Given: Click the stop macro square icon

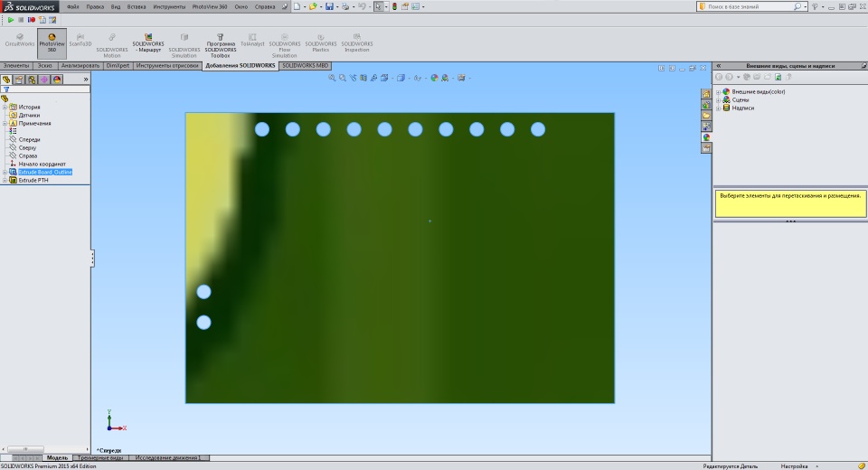Looking at the screenshot, I should coord(21,20).
